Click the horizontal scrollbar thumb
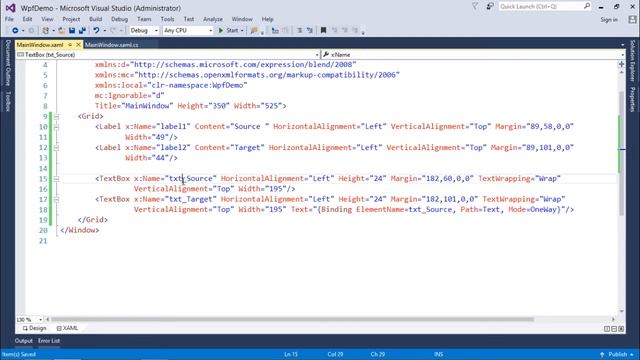The height and width of the screenshot is (360, 640). point(292,320)
